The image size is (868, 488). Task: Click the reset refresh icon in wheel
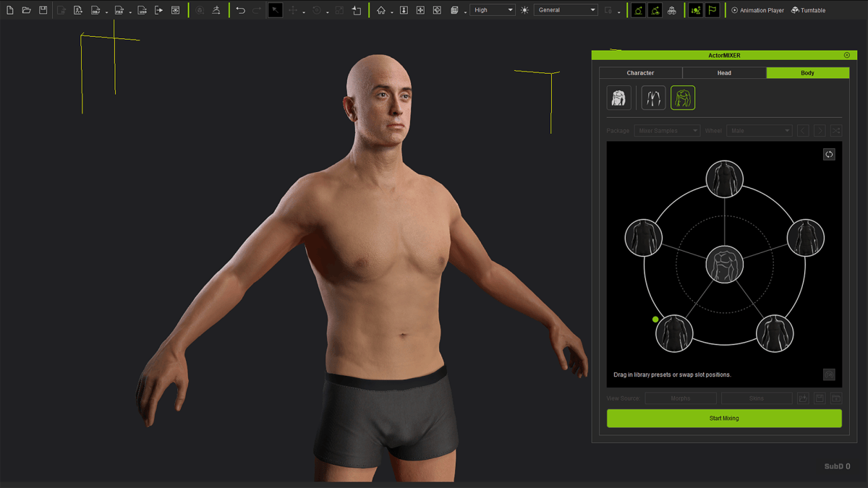point(829,154)
